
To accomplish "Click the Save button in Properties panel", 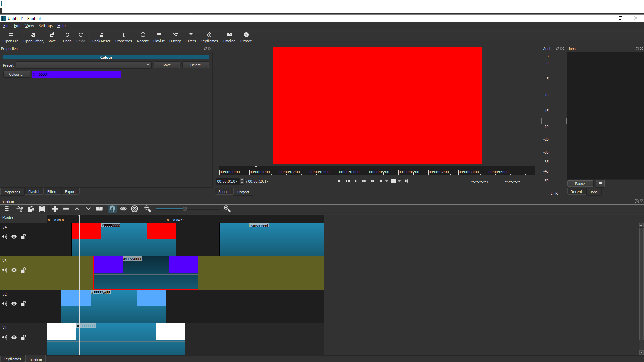I will tap(167, 65).
